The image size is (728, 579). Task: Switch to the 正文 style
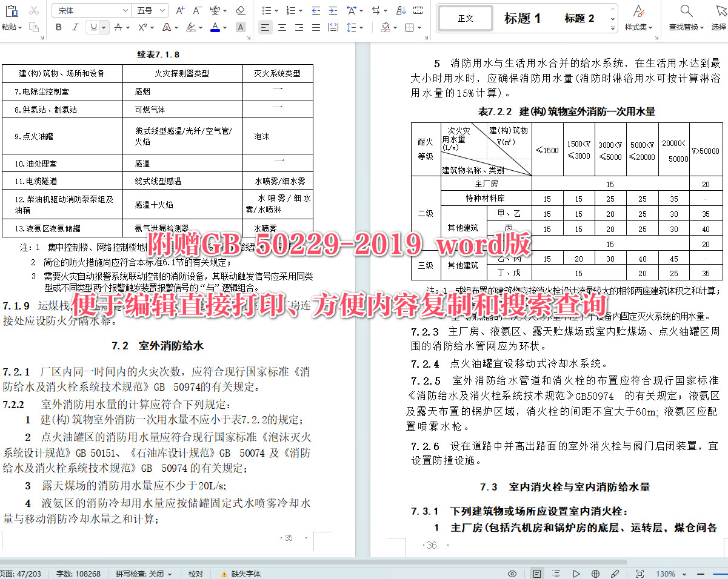(464, 18)
